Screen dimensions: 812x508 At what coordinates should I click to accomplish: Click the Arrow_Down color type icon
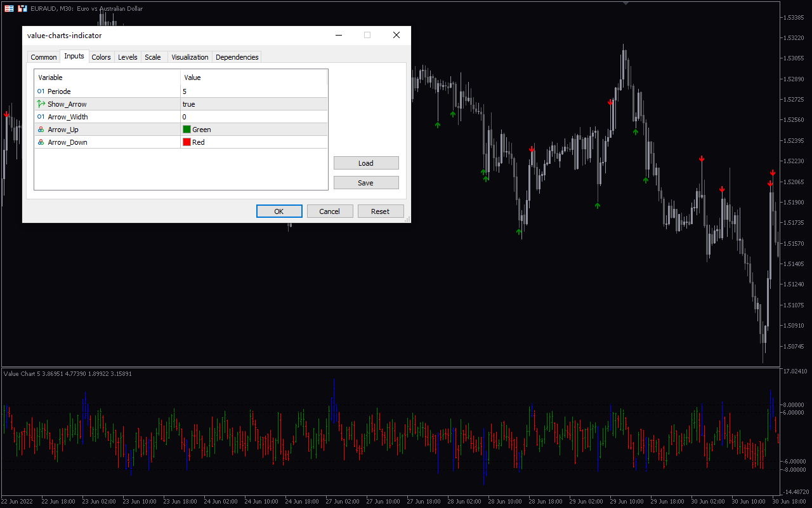(x=41, y=142)
